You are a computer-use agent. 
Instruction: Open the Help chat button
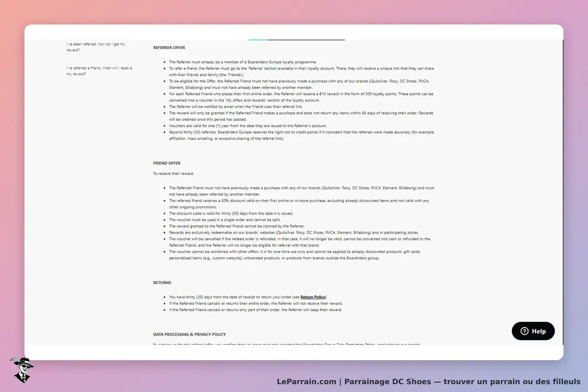click(533, 331)
